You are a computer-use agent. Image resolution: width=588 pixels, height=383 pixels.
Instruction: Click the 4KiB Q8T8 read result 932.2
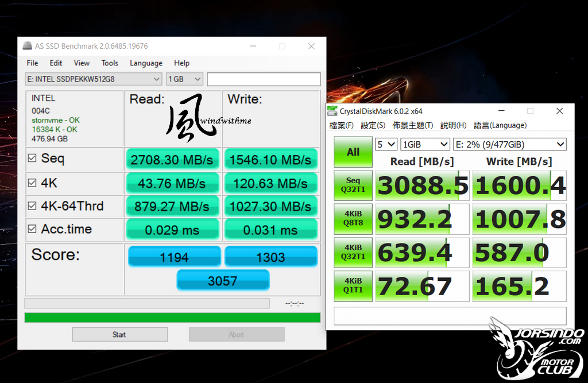[x=422, y=219]
